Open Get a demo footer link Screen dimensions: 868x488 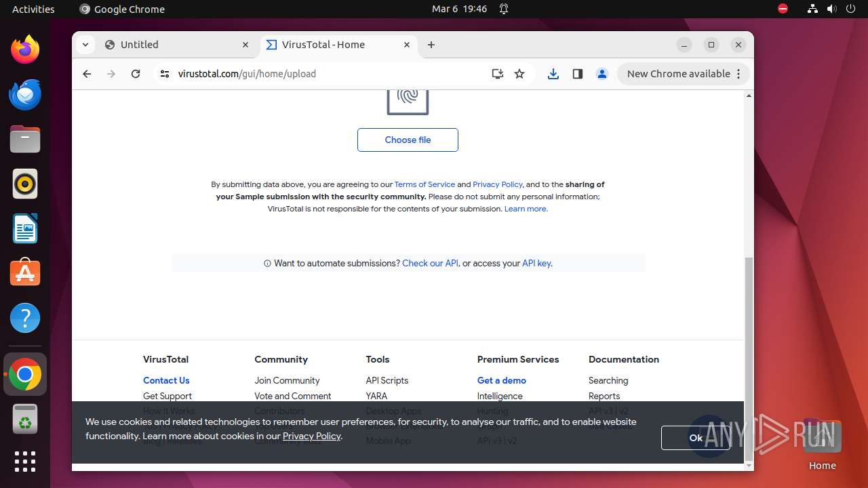(x=502, y=380)
